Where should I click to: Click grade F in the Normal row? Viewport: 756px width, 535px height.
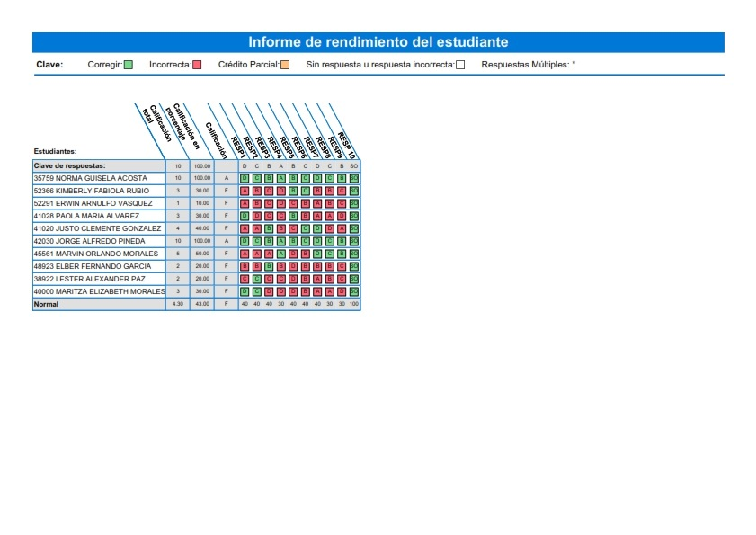(227, 305)
